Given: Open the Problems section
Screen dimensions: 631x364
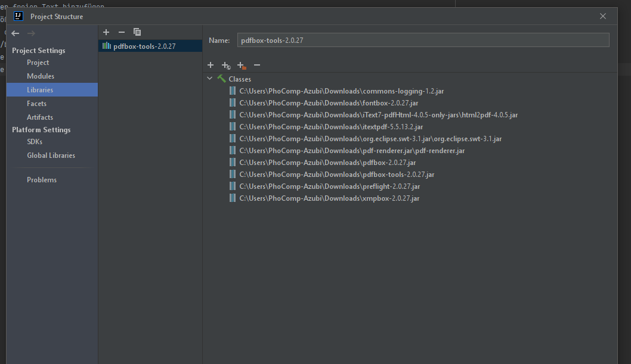Looking at the screenshot, I should 42,180.
